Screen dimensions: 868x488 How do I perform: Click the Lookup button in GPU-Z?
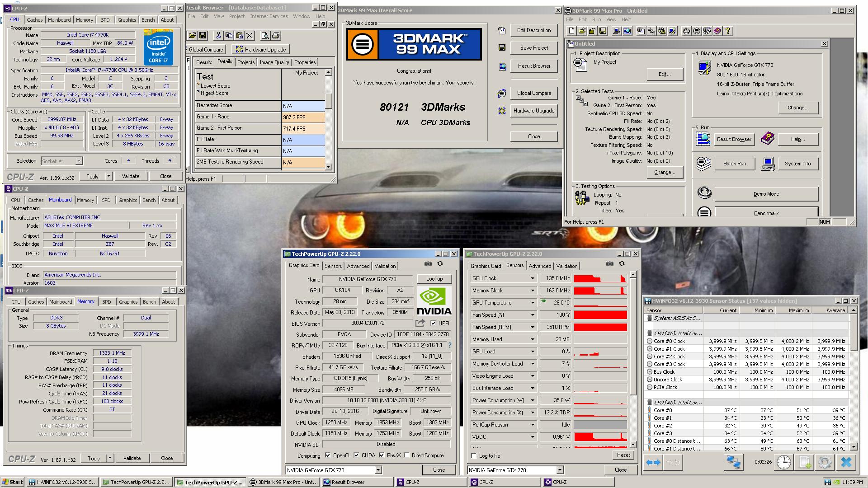[434, 279]
